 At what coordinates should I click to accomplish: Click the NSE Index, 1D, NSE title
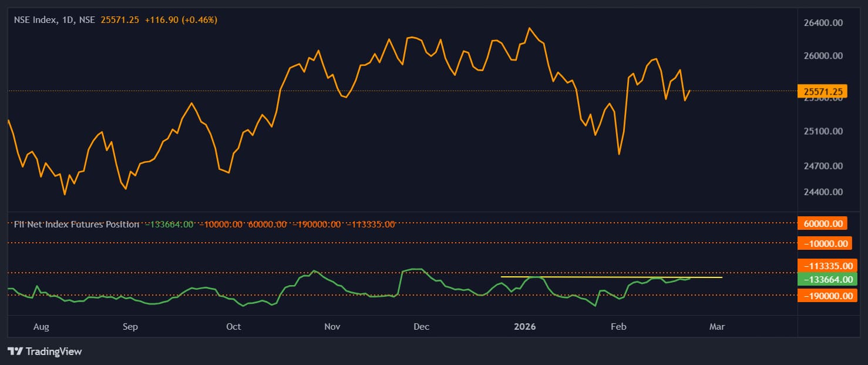click(x=54, y=19)
